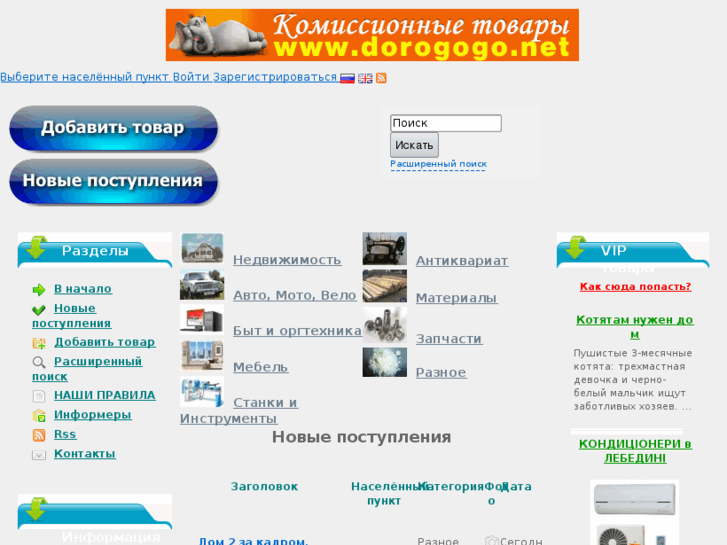Open the sewing machine thumbnail for Антиквариат
Viewport: 727px width, 545px height.
click(x=385, y=249)
